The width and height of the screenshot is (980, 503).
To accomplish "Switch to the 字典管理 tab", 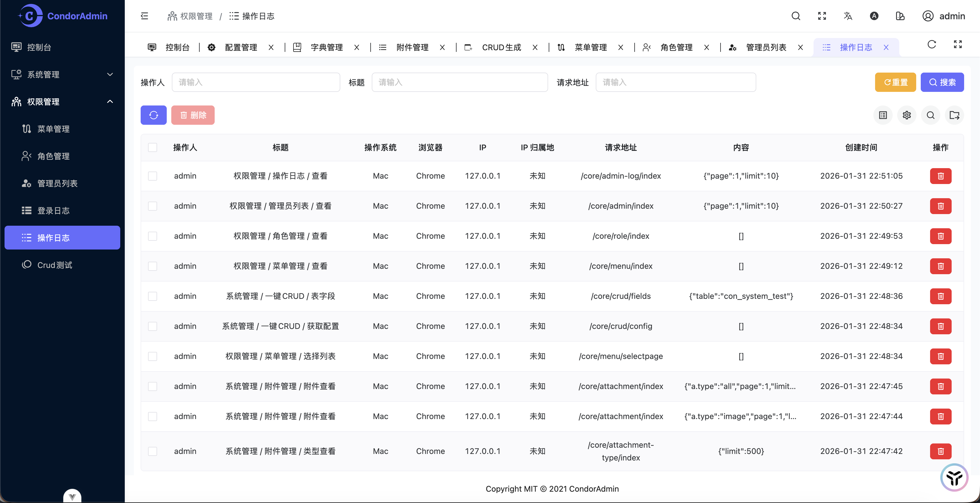I will point(326,47).
